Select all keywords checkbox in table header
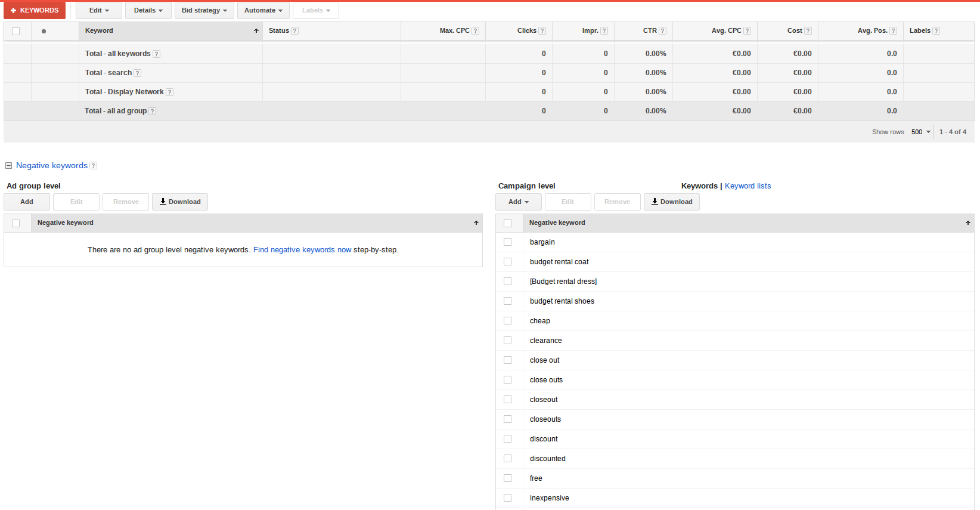 tap(16, 31)
